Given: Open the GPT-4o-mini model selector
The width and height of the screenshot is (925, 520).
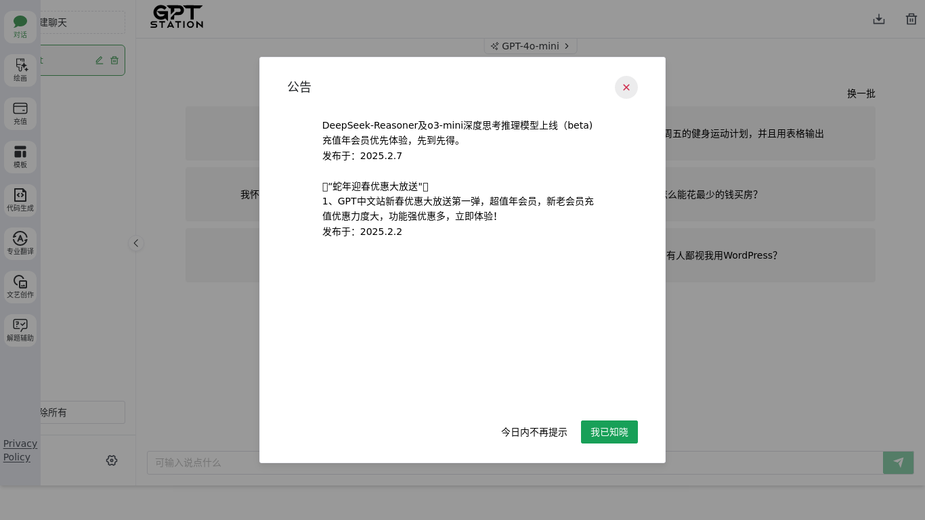Looking at the screenshot, I should point(530,46).
